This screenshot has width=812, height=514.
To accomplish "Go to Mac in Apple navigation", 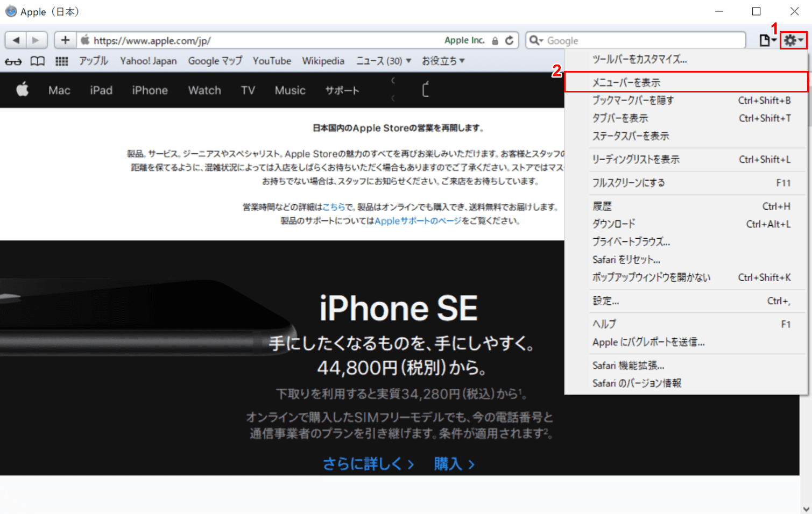I will click(x=59, y=90).
